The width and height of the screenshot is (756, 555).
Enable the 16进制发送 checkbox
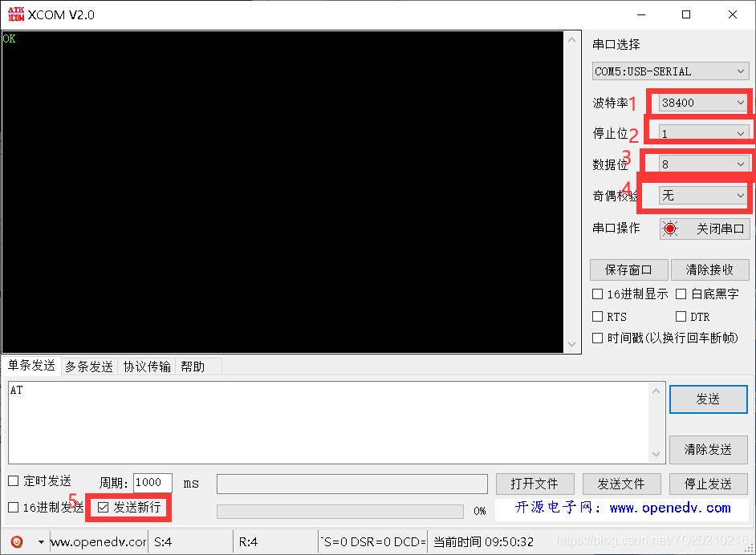pos(14,508)
